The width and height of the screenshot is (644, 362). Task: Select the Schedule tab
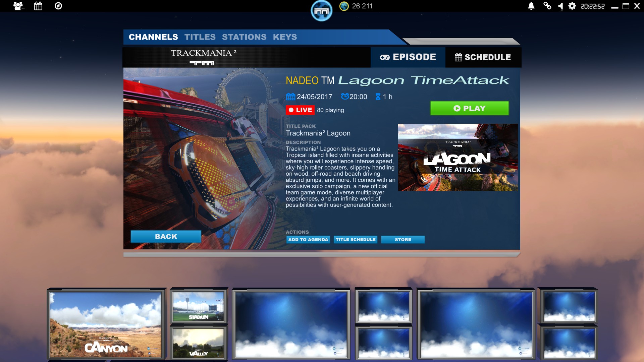(x=483, y=57)
